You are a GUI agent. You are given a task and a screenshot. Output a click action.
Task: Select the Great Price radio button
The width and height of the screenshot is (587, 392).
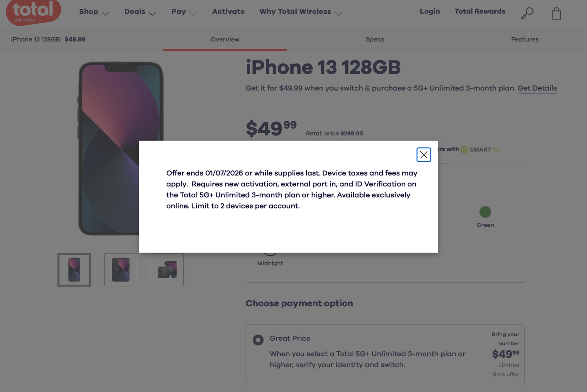(258, 340)
